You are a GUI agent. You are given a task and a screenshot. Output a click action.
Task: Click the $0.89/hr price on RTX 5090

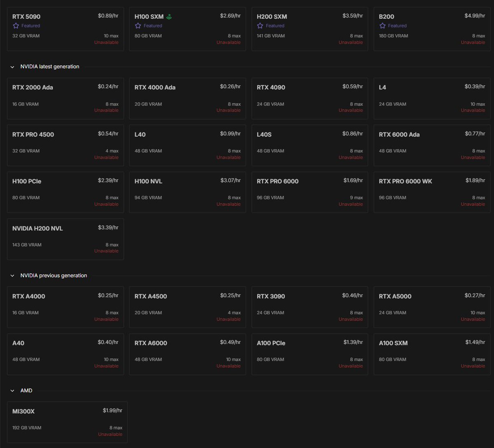point(108,16)
